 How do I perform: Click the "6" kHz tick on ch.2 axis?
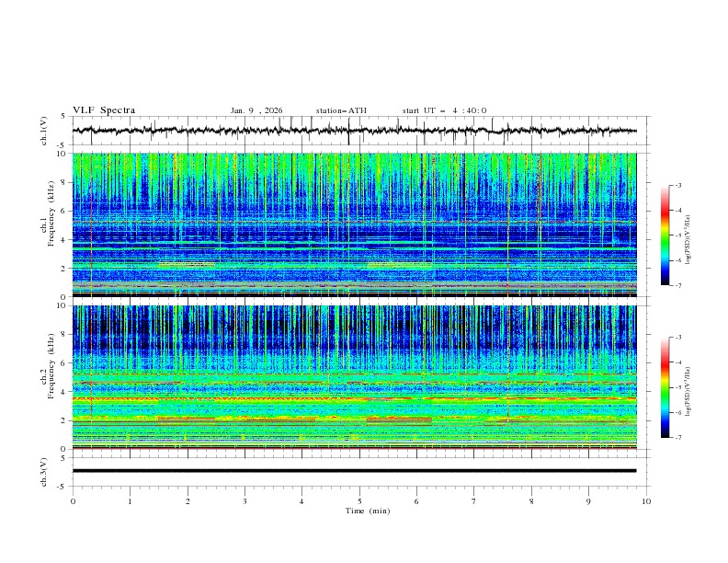(x=64, y=363)
